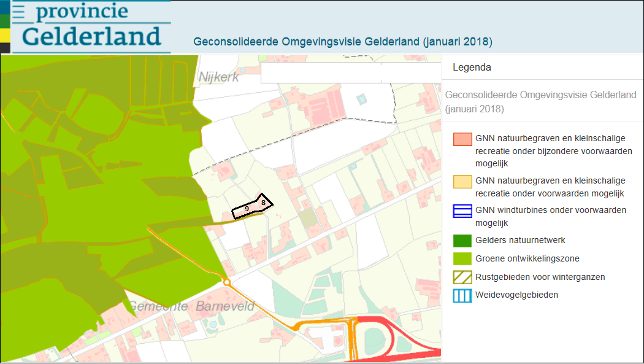Click the yellow GNN onder voorwaarden swatch
The image size is (644, 364).
462,182
